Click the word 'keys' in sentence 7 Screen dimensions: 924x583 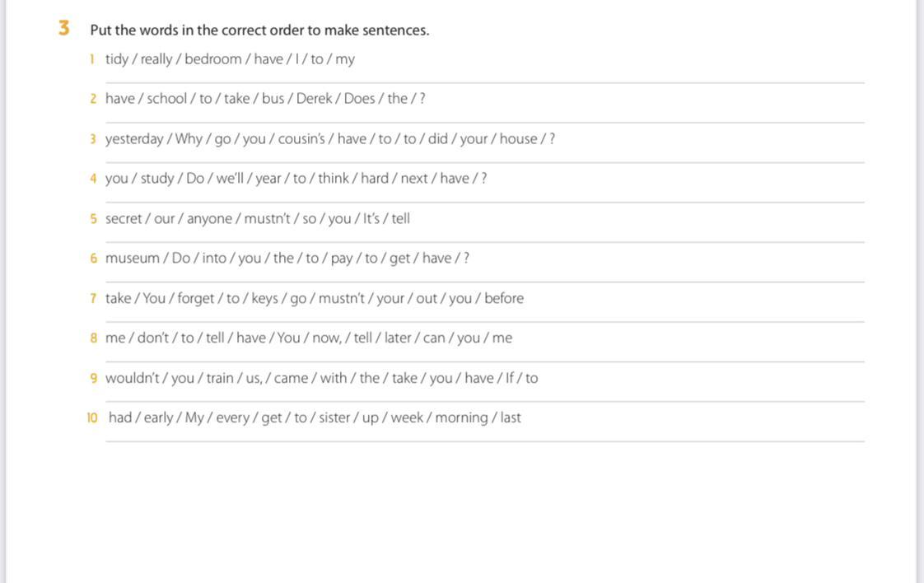tap(264, 298)
